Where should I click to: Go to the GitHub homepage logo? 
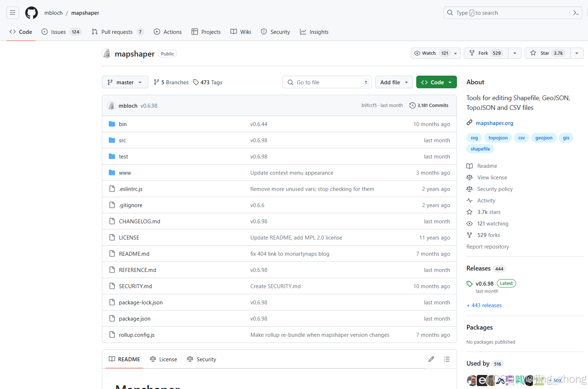[31, 13]
